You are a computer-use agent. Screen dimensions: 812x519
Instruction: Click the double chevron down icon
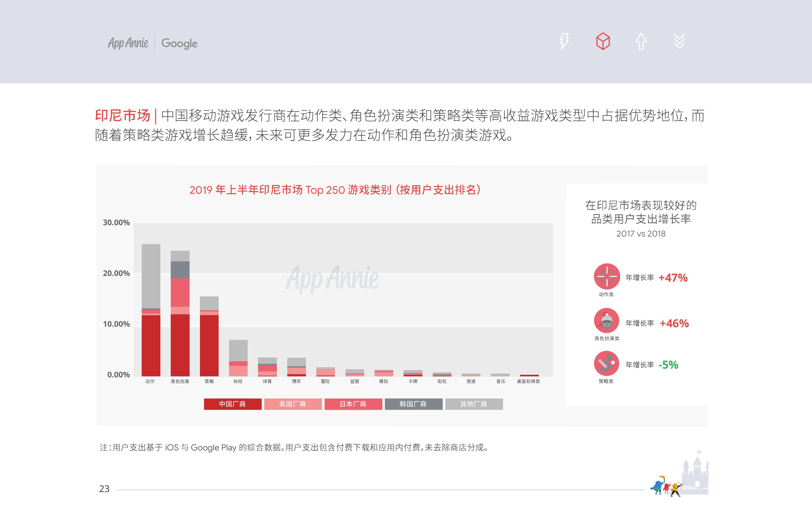(679, 41)
